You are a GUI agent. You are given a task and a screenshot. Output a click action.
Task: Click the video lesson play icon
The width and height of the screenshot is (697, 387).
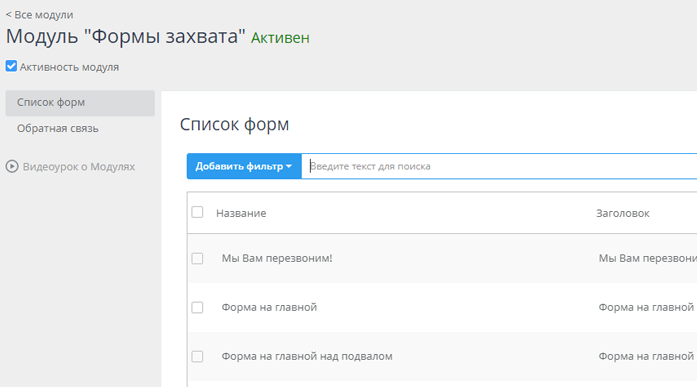[12, 167]
